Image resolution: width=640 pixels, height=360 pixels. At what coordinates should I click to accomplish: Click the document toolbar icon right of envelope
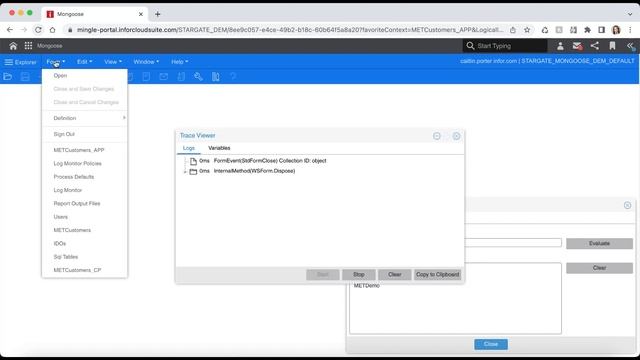tap(181, 76)
